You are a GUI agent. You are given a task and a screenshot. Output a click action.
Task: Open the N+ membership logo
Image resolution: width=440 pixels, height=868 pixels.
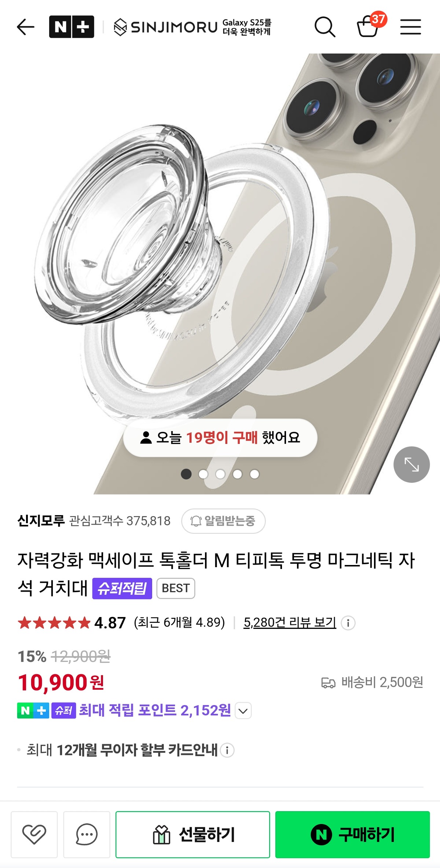71,27
